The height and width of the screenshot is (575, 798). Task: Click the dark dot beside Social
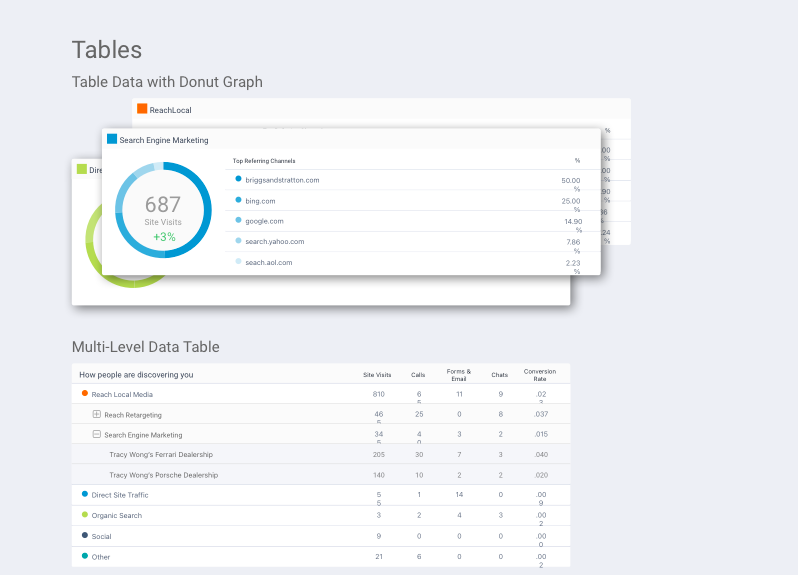click(84, 535)
